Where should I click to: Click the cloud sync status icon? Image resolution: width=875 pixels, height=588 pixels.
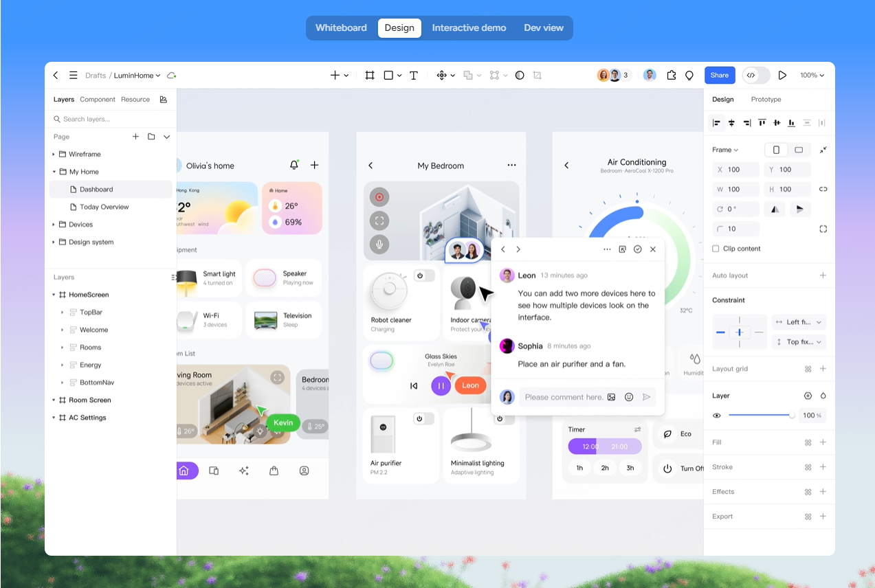(172, 76)
